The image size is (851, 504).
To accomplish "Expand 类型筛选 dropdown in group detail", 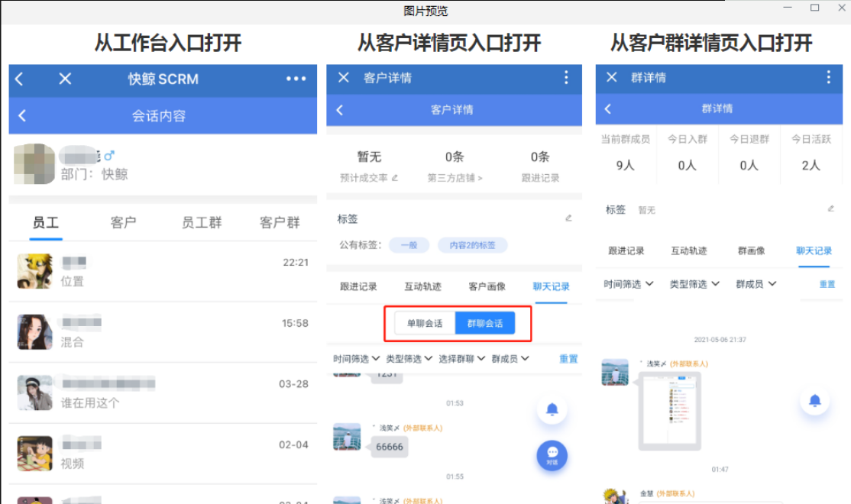I will click(694, 284).
